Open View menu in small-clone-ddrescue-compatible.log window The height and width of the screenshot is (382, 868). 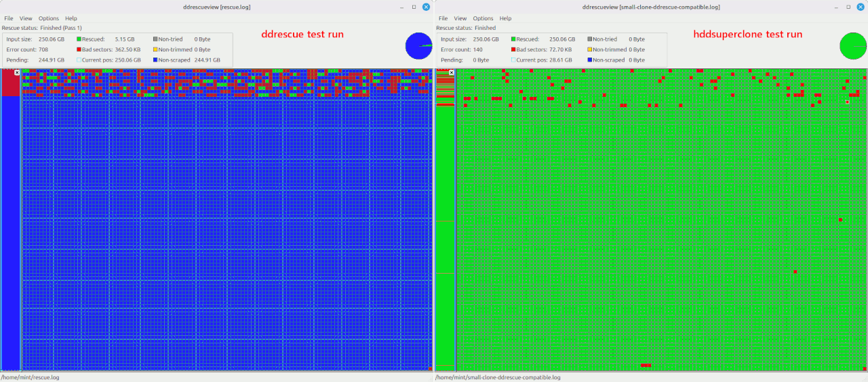[460, 18]
